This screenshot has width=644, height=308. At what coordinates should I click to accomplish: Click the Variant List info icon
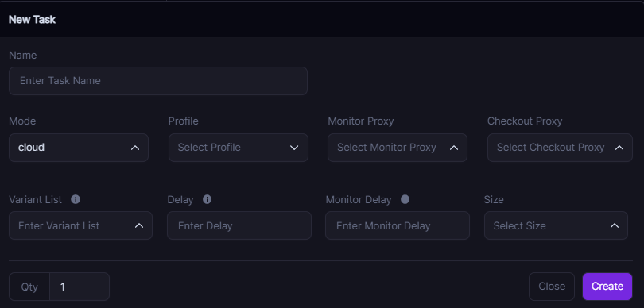click(76, 199)
